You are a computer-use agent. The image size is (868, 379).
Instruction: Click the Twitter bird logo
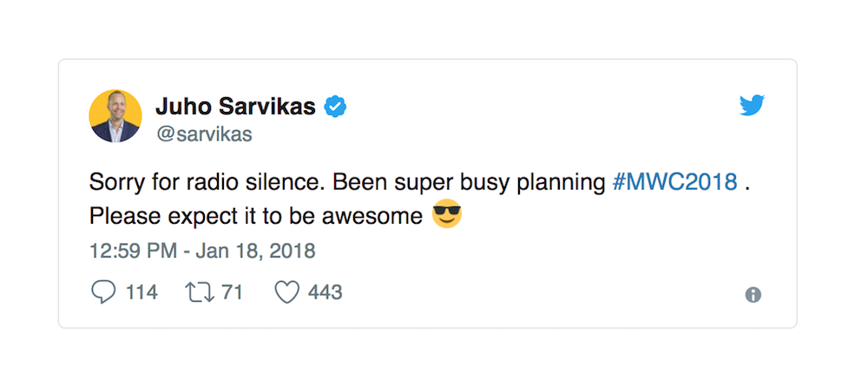752,107
